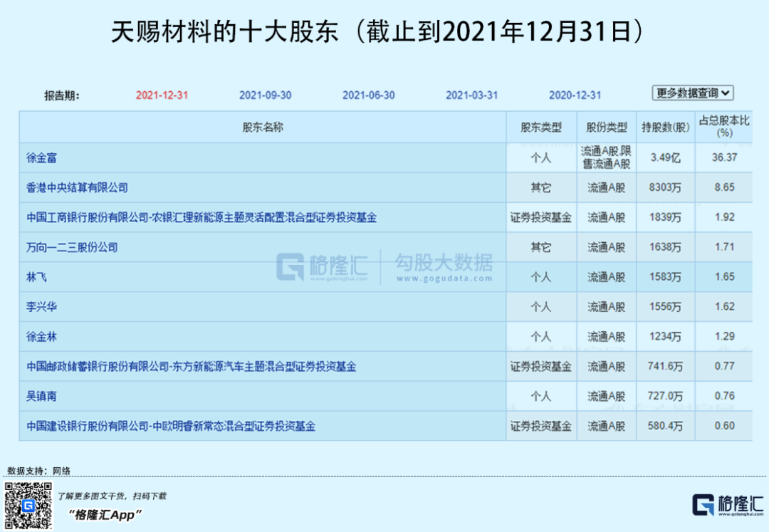Switch to report period 2020-12-31
Image resolution: width=769 pixels, height=532 pixels.
(x=575, y=95)
